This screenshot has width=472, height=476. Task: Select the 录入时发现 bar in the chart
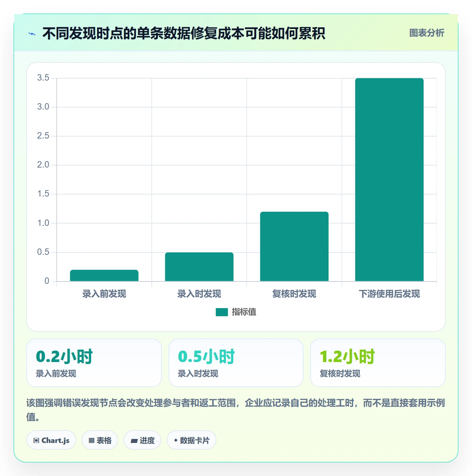click(x=199, y=267)
